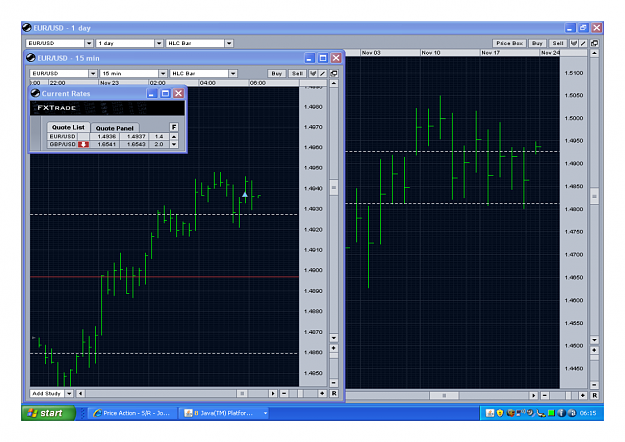Click vertical scroll up arrow in 1 day chart

click(x=594, y=53)
